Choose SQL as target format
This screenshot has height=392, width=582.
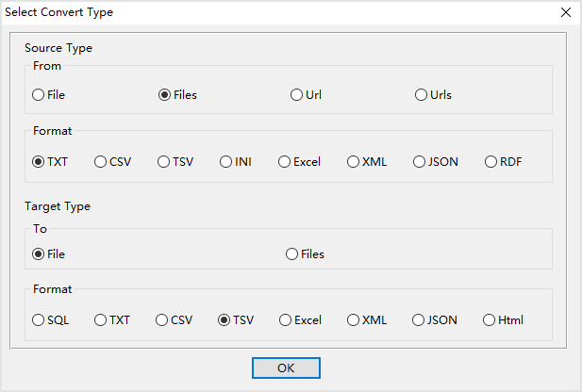click(x=39, y=319)
